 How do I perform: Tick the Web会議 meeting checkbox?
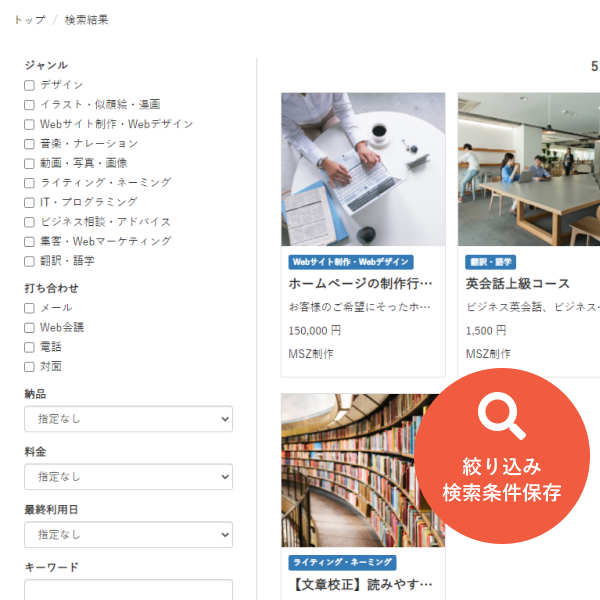(x=29, y=328)
